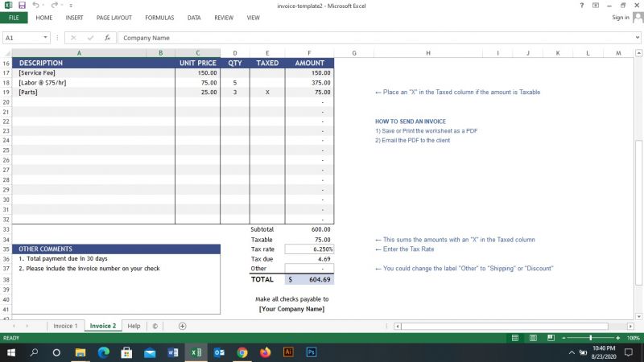The height and width of the screenshot is (362, 644).
Task: Open Customize Quick Access Toolbar dropdown
Action: tap(71, 6)
